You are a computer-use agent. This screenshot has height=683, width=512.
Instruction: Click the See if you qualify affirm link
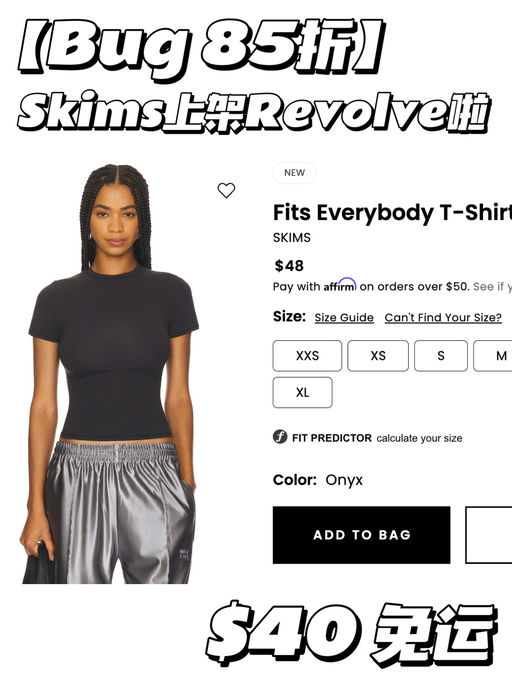tap(492, 287)
